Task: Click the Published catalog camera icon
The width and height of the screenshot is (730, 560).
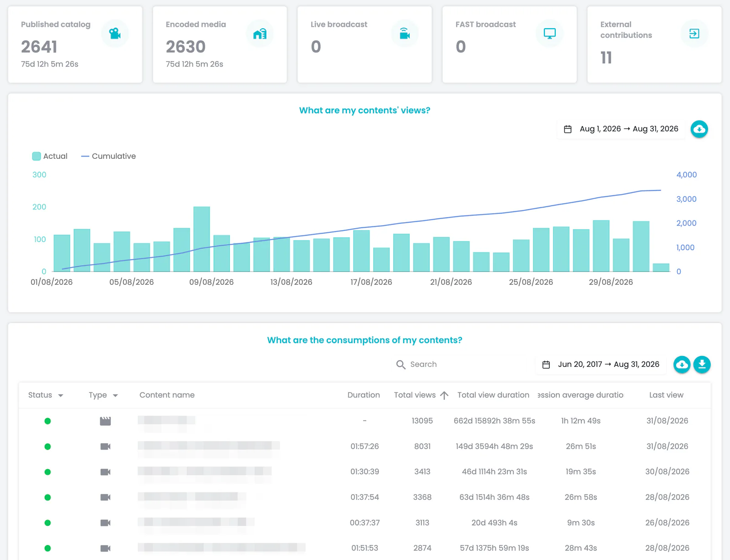Action: click(x=115, y=33)
